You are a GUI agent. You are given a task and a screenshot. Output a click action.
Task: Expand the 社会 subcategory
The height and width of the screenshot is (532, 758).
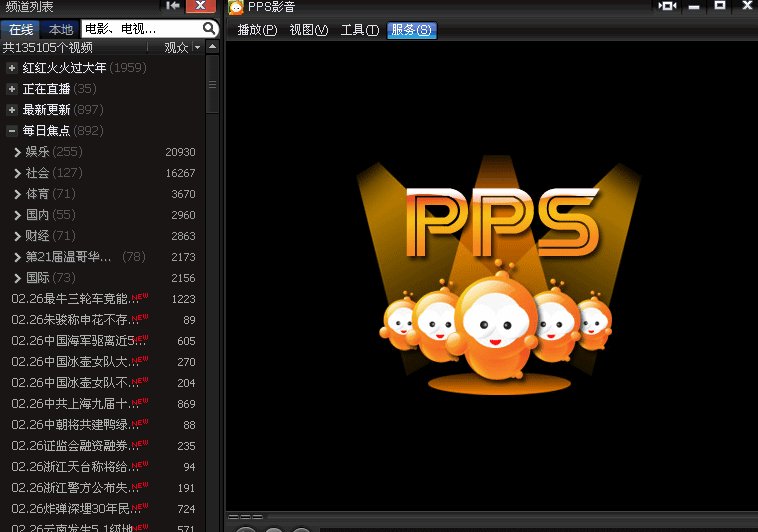(17, 173)
